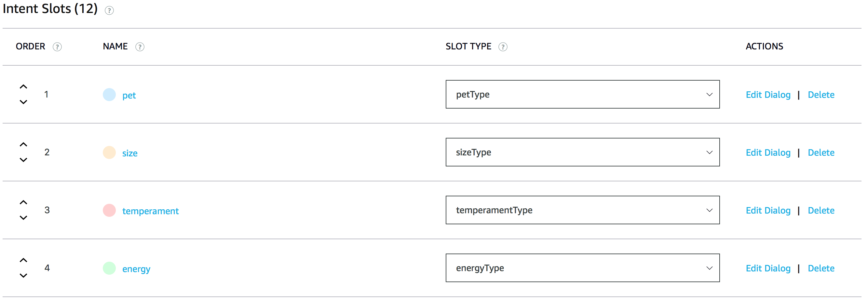This screenshot has width=868, height=301.
Task: Click the pink temperament color dot
Action: click(x=109, y=210)
